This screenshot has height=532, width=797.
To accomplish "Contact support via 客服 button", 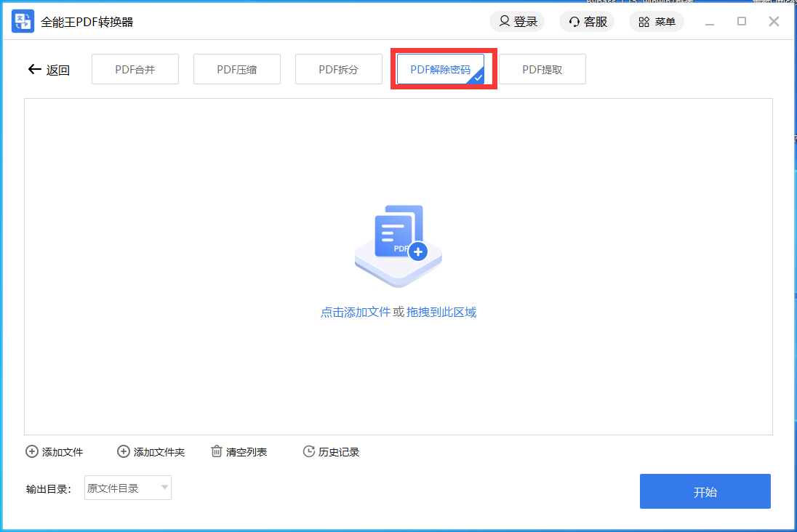I will tap(587, 21).
